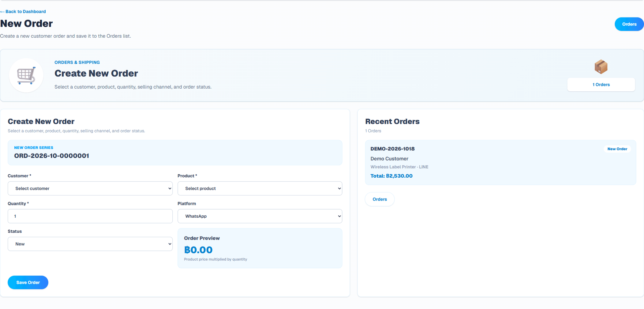644x309 pixels.
Task: Click Wireless Label Printer · LINE text
Action: (x=399, y=167)
